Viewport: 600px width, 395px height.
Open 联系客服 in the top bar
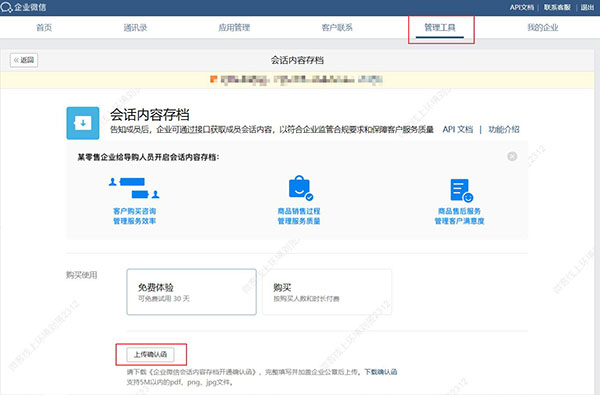coord(557,7)
